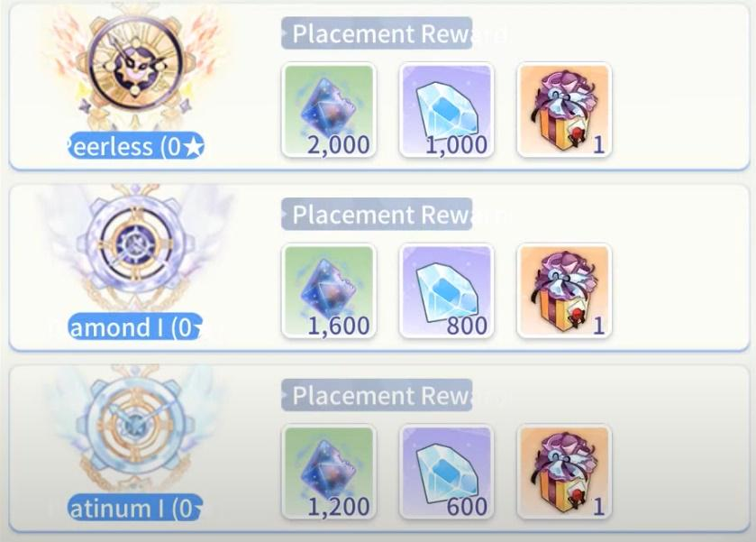Select the Diamond I row gift box

click(564, 291)
